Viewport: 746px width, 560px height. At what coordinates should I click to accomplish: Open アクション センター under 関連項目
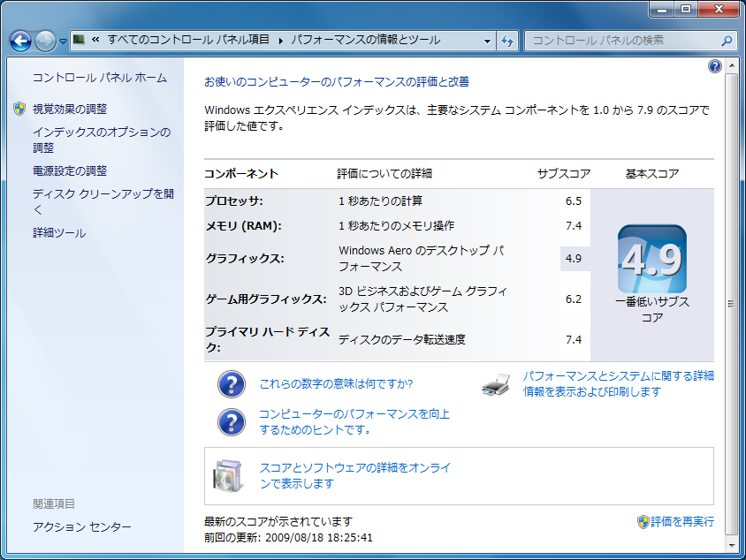click(82, 526)
